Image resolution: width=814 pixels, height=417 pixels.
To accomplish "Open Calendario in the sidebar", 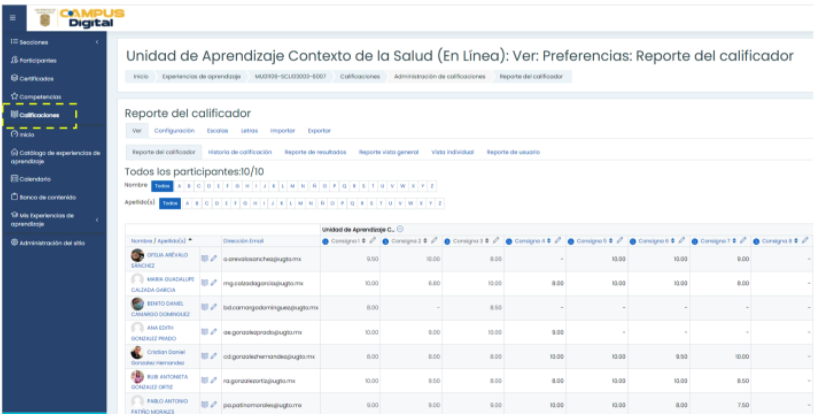I will (x=31, y=179).
